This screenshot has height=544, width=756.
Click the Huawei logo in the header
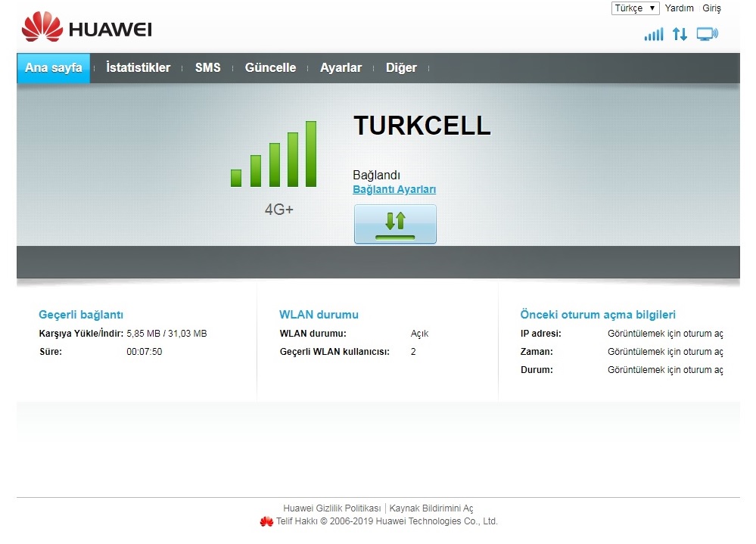[87, 27]
